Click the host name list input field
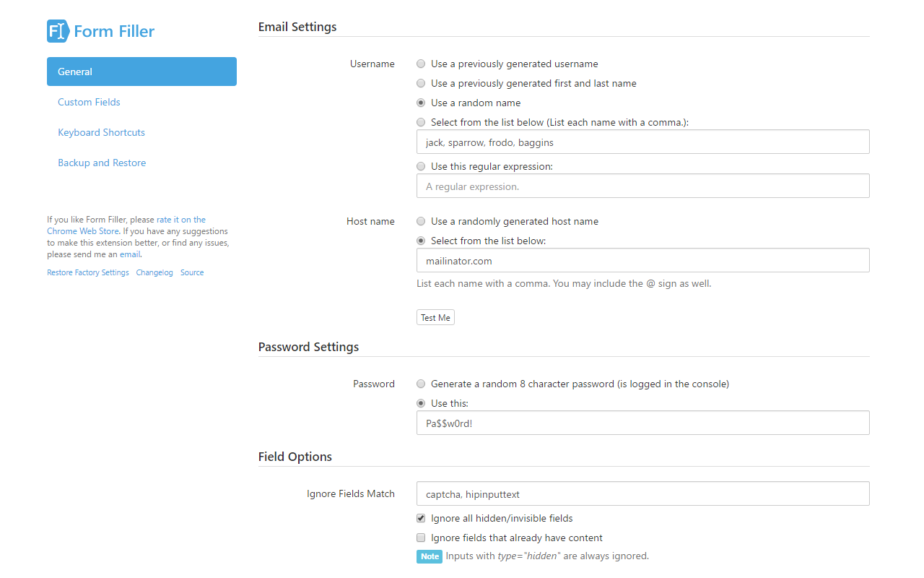This screenshot has width=924, height=578. (642, 260)
